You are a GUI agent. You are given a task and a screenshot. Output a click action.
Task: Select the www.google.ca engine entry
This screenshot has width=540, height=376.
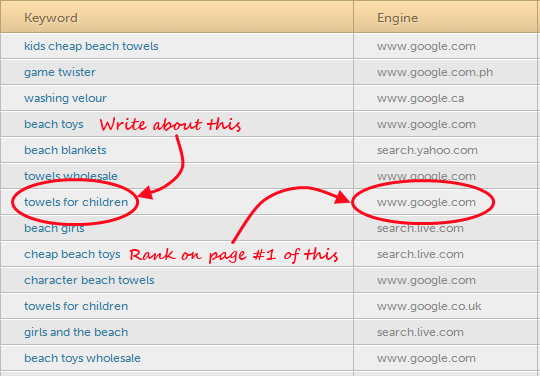coord(420,98)
